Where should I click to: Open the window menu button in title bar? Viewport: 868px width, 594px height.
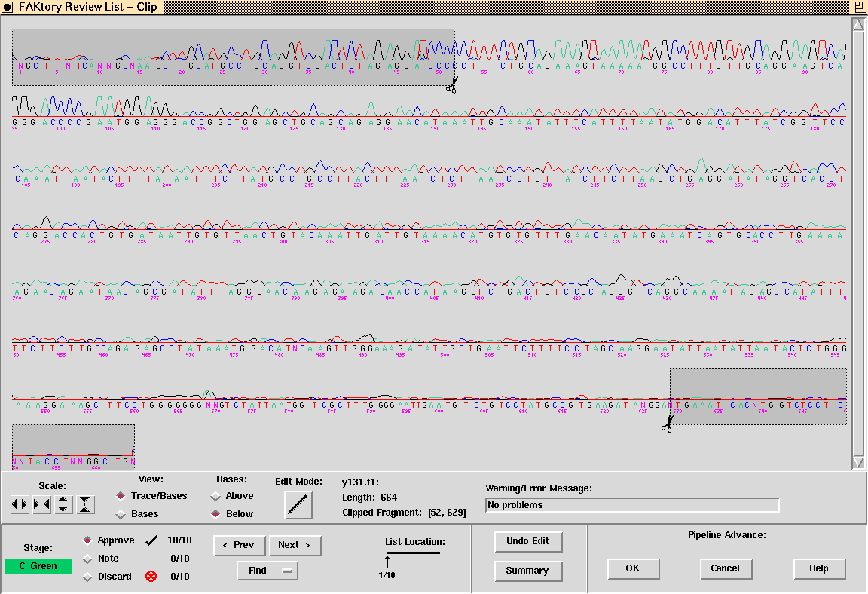(8, 7)
